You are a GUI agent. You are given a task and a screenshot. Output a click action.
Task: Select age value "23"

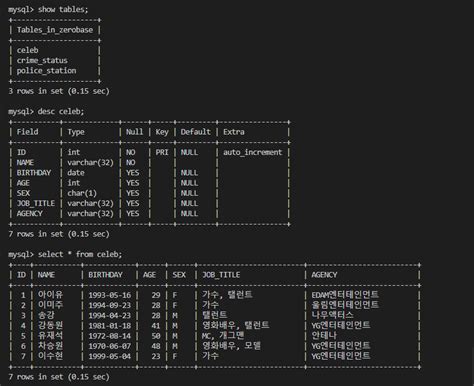(x=156, y=356)
